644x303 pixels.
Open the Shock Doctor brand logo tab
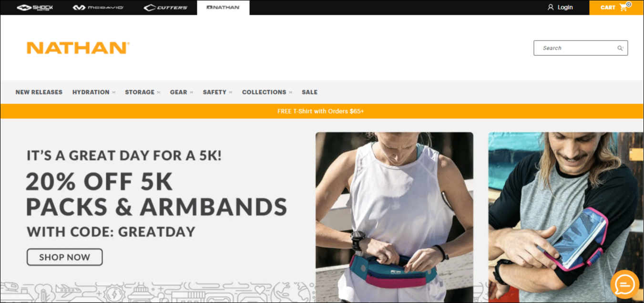(35, 8)
